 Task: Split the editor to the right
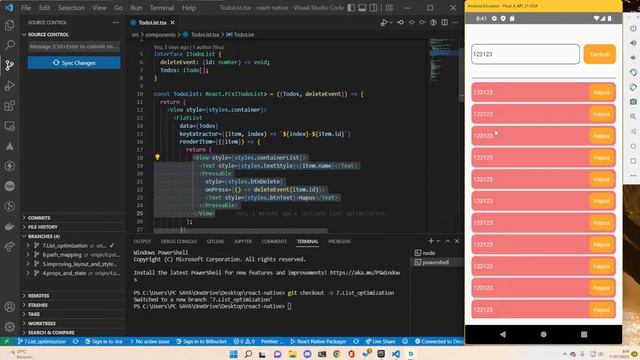click(444, 22)
